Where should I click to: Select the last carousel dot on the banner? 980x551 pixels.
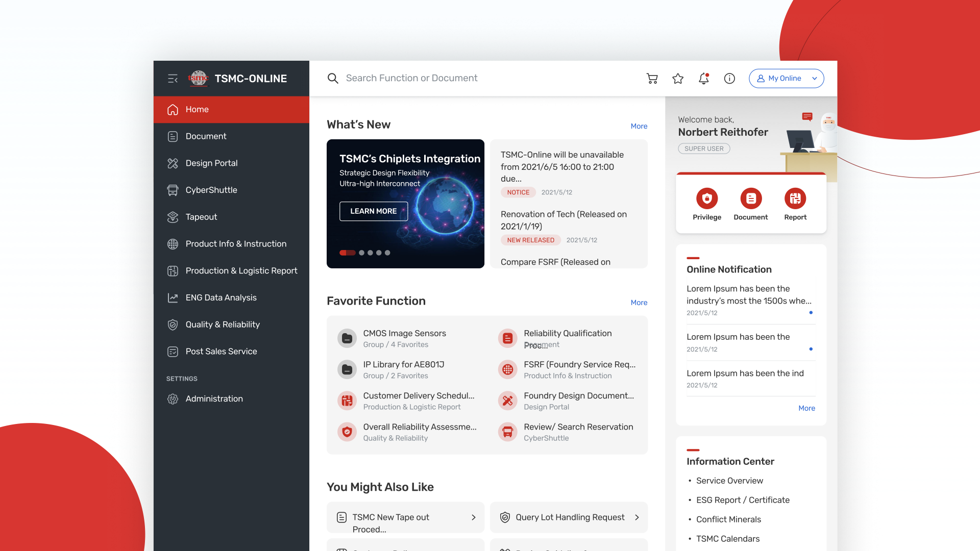click(387, 253)
